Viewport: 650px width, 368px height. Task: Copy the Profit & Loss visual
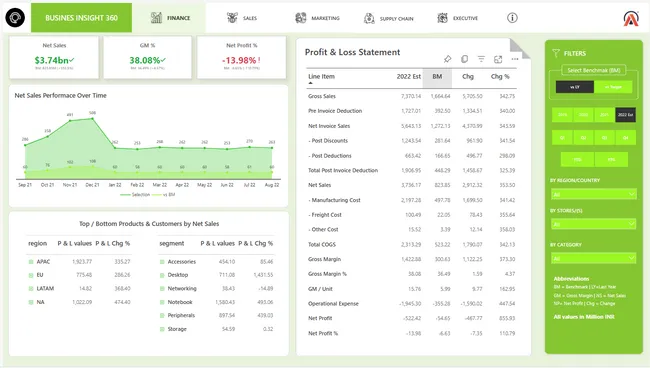[464, 59]
